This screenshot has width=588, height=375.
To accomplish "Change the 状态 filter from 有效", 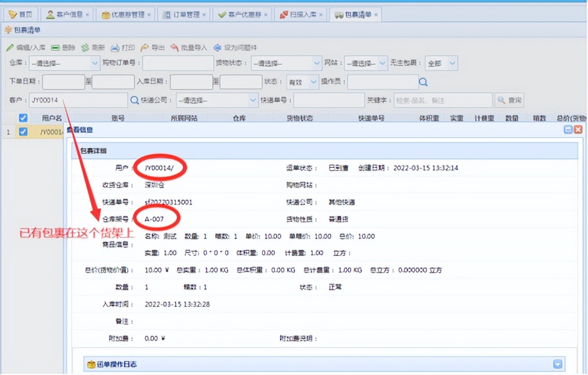I will (x=302, y=82).
